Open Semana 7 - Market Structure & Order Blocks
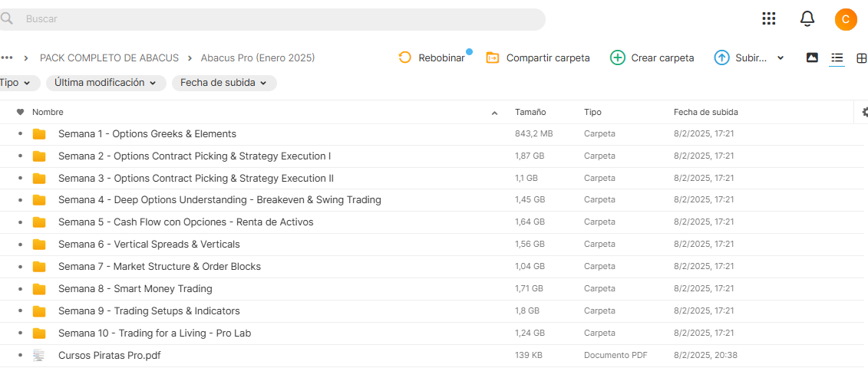Image resolution: width=868 pixels, height=391 pixels. coord(160,267)
